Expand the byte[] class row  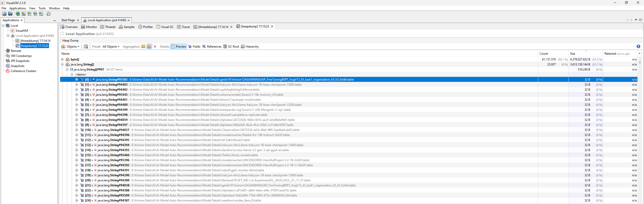pyautogui.click(x=62, y=59)
